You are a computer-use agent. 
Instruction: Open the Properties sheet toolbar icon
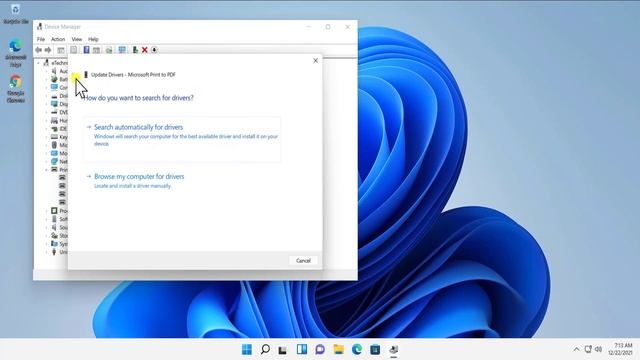(73, 50)
